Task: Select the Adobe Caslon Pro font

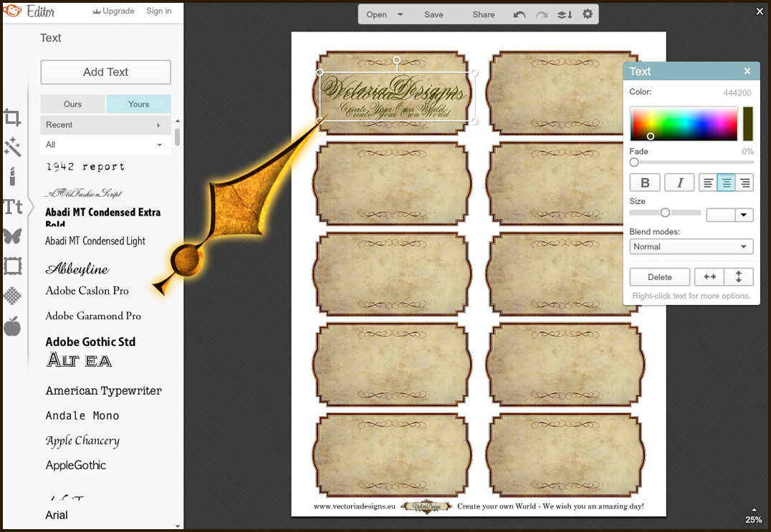Action: point(87,290)
